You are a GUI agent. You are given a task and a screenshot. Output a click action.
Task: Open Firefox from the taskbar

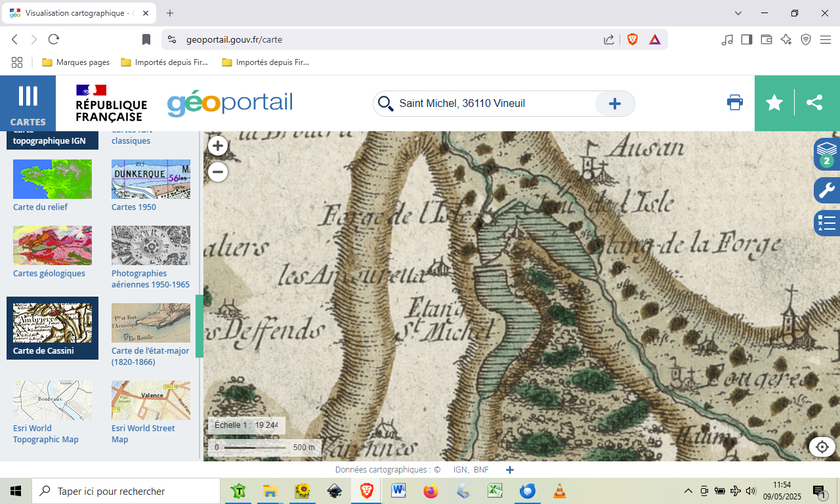click(430, 491)
